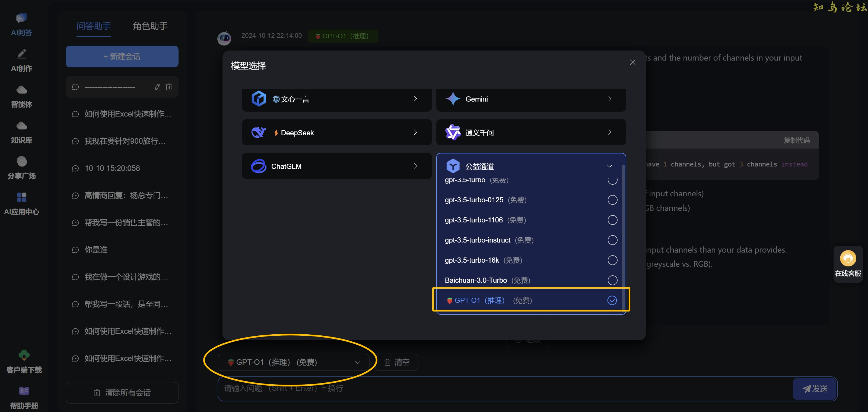The image size is (868, 412).
Task: Click the chat bubble icon beside 你是谁
Action: tap(75, 250)
